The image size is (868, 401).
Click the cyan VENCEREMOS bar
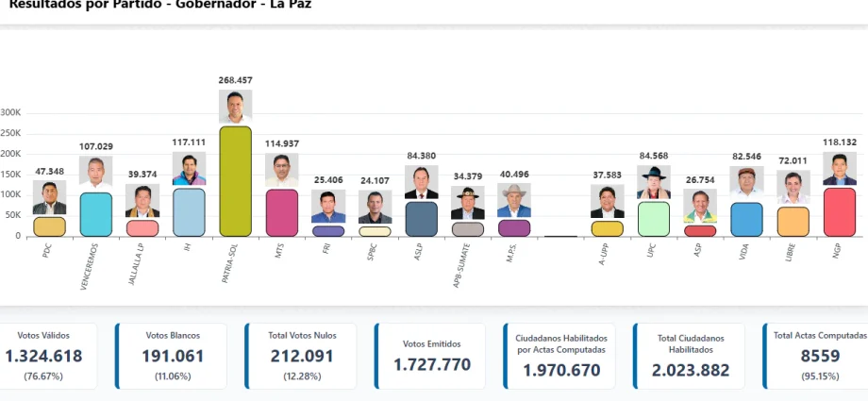[95, 214]
